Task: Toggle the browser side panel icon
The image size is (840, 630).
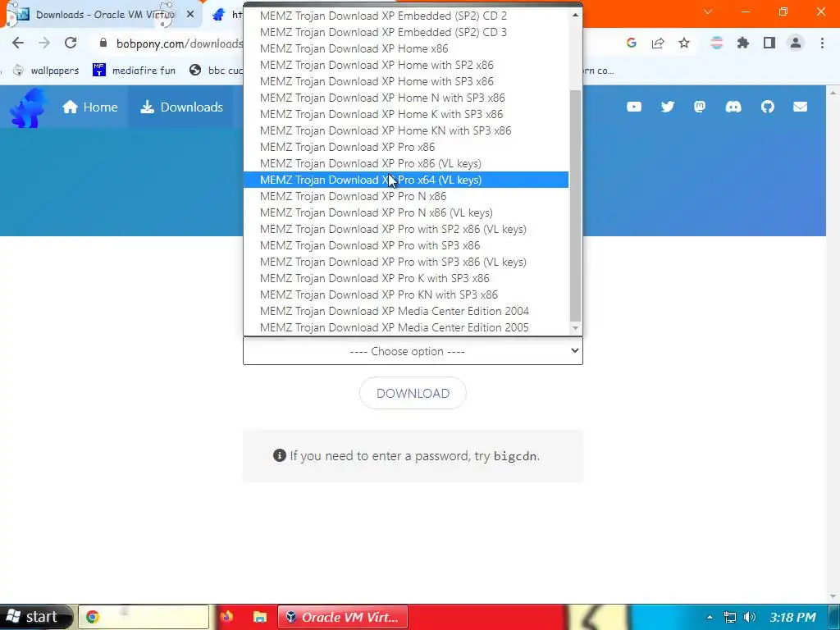Action: (x=769, y=43)
